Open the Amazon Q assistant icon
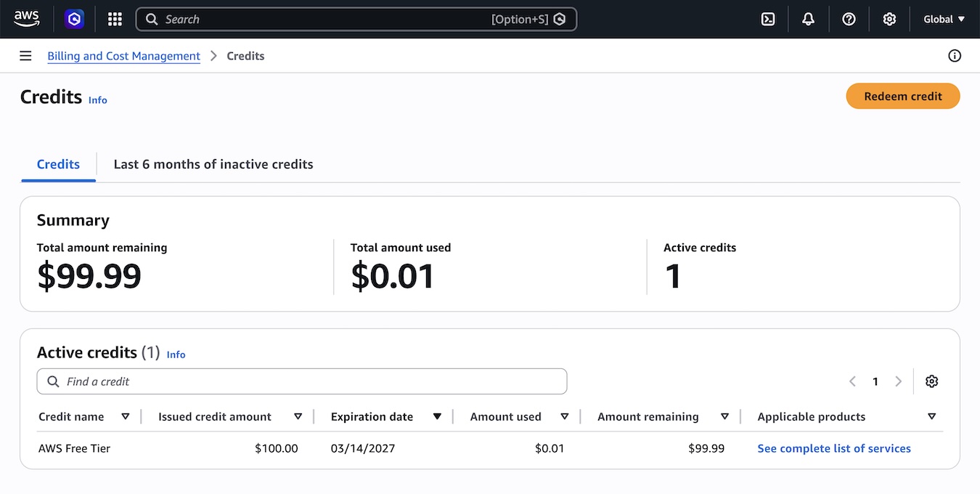Image resolution: width=980 pixels, height=494 pixels. click(x=74, y=20)
